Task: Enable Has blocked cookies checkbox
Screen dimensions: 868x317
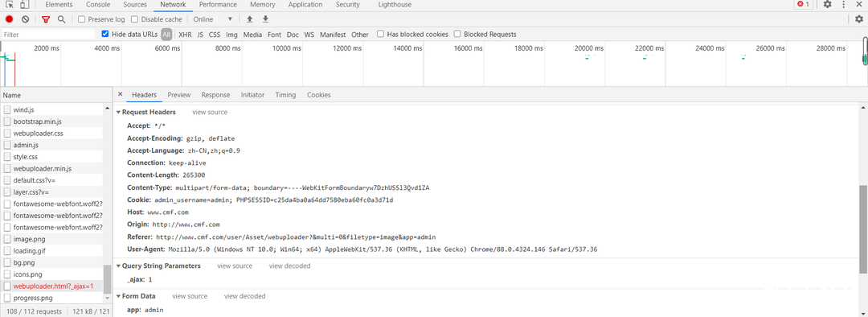Action: [x=380, y=34]
